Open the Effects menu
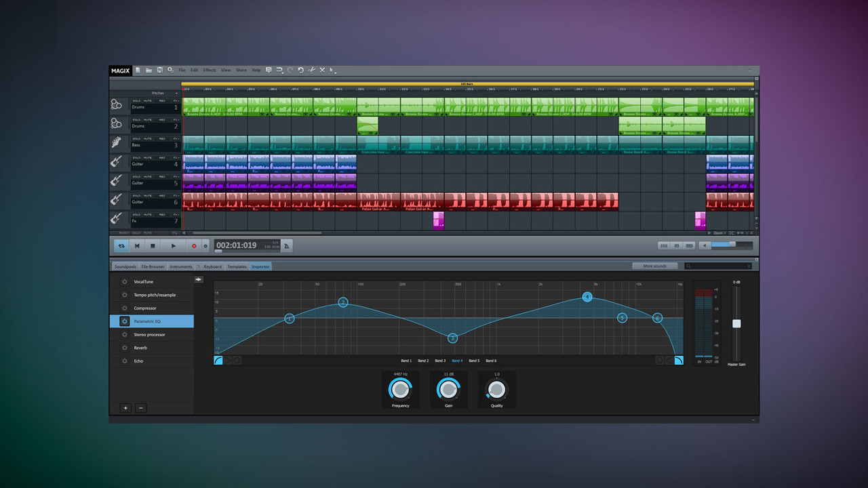 [x=210, y=70]
